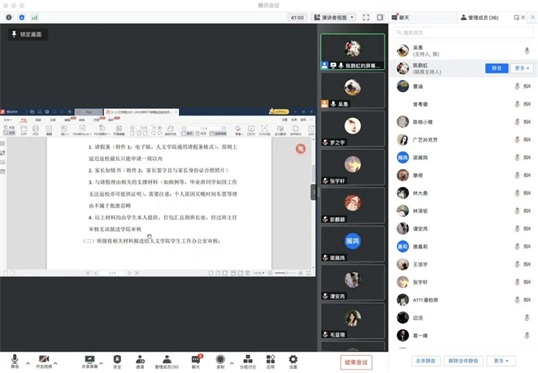Click the 邀请 invite icon in bottom toolbar
538x373 pixels.
click(140, 362)
